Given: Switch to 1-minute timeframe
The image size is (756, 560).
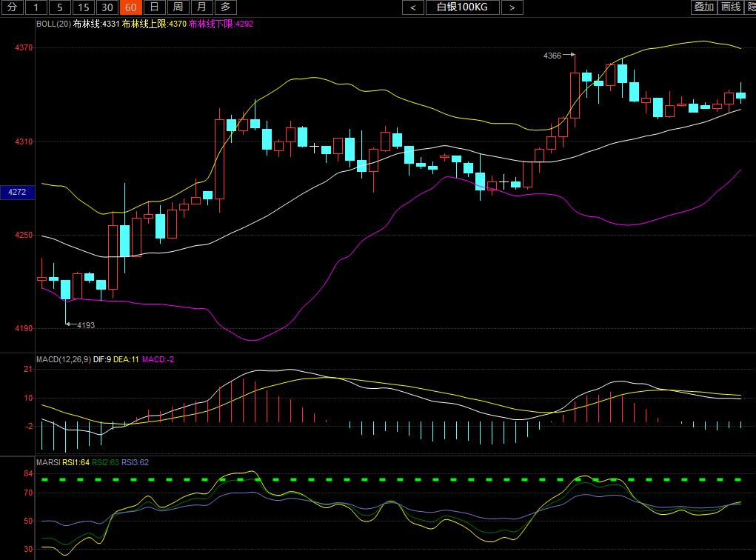Looking at the screenshot, I should point(37,7).
